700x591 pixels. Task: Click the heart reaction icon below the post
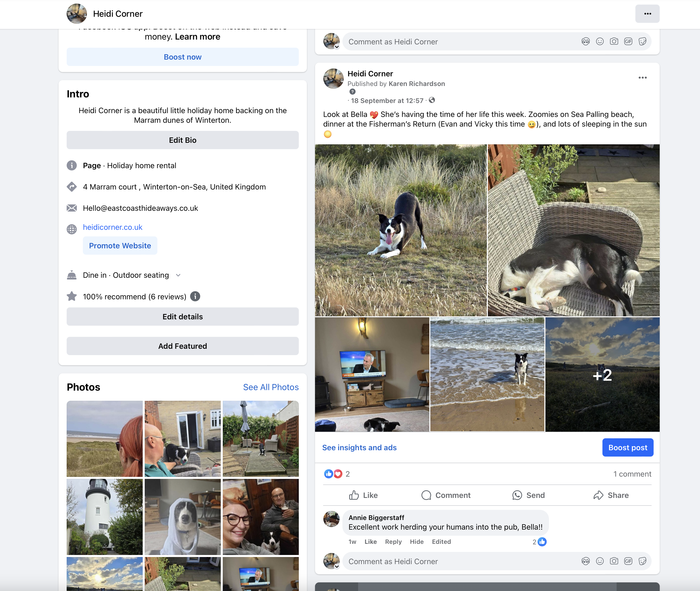tap(338, 474)
